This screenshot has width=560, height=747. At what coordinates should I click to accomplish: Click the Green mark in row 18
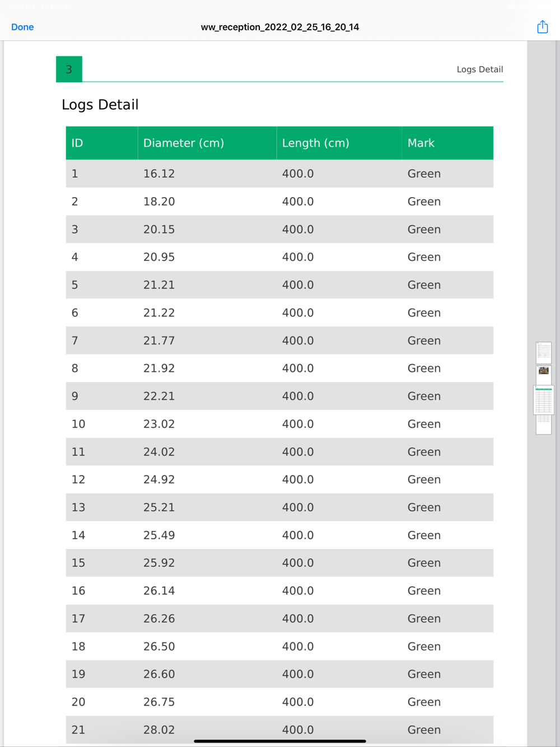[x=424, y=646]
